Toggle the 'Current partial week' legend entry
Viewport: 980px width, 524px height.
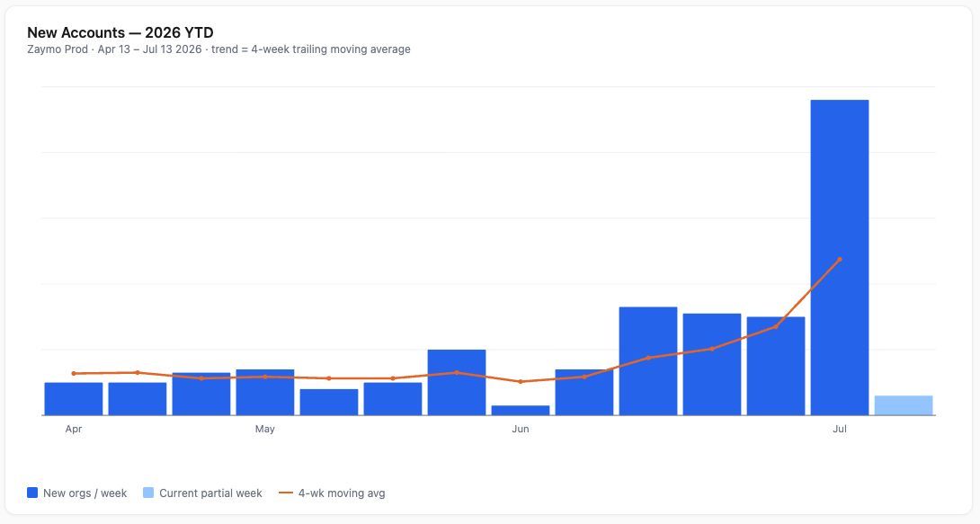pos(202,493)
